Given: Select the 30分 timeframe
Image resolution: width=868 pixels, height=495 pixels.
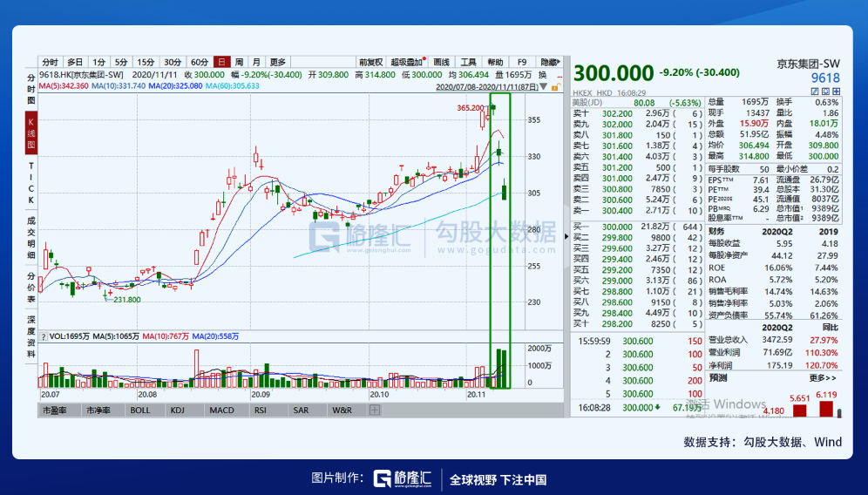Looking at the screenshot, I should [x=173, y=62].
